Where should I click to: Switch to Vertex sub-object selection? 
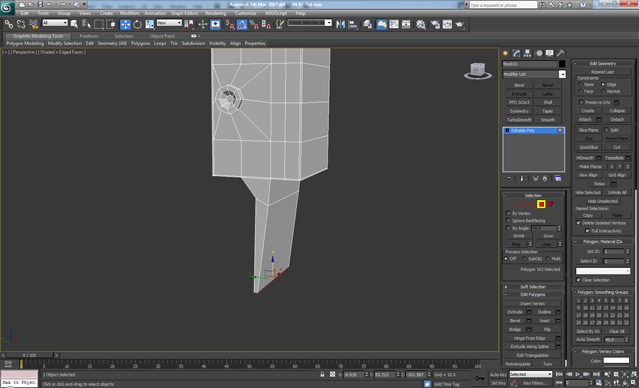pos(513,204)
